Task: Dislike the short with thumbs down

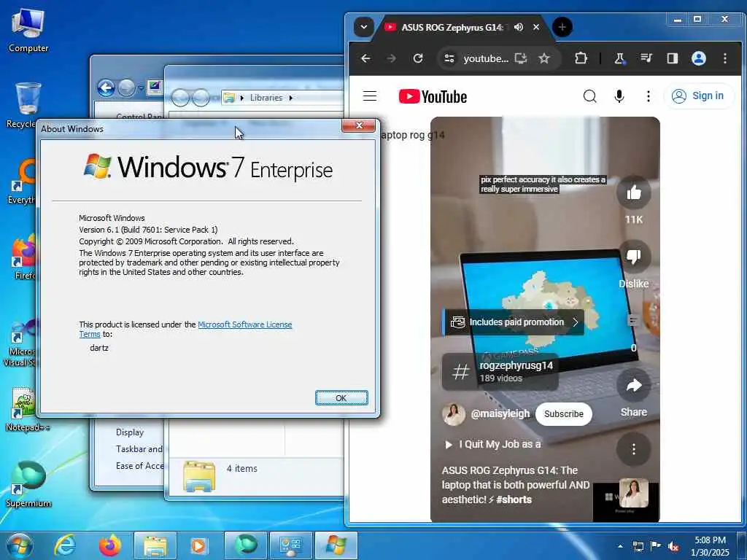Action: [634, 257]
